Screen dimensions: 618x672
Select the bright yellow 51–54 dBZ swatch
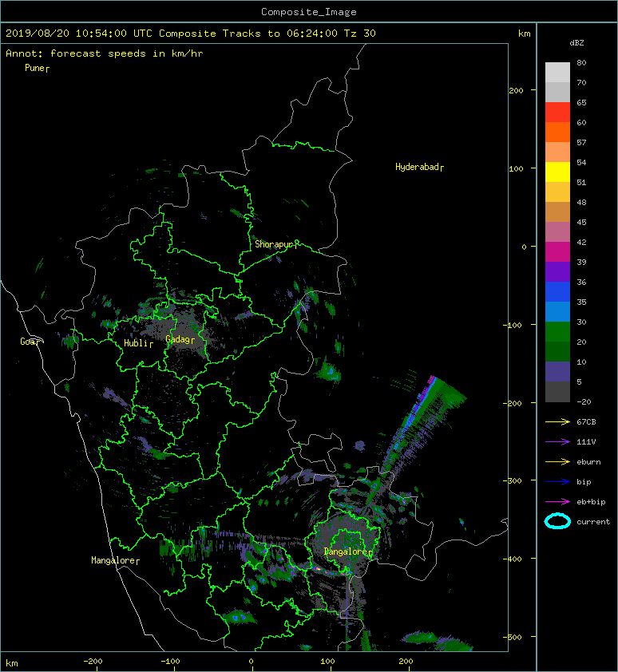pyautogui.click(x=557, y=172)
